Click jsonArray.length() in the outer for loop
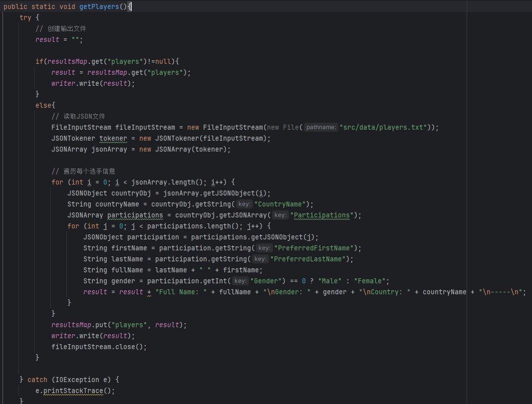This screenshot has height=404, width=532. point(167,182)
